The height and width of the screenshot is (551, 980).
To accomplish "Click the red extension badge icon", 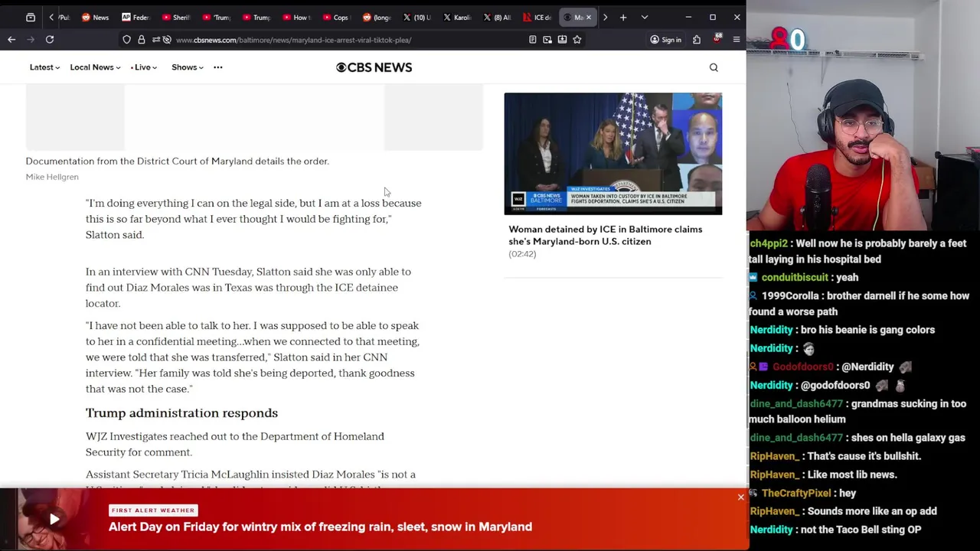I will point(717,38).
